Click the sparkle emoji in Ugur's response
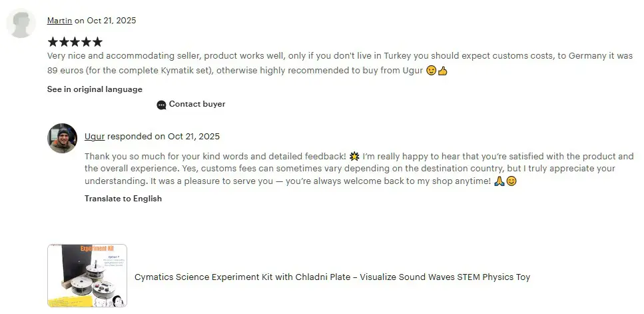The width and height of the screenshot is (644, 314). click(354, 156)
